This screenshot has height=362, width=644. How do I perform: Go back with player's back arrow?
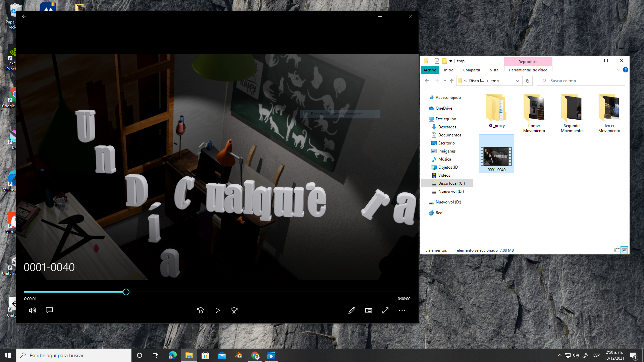click(24, 16)
